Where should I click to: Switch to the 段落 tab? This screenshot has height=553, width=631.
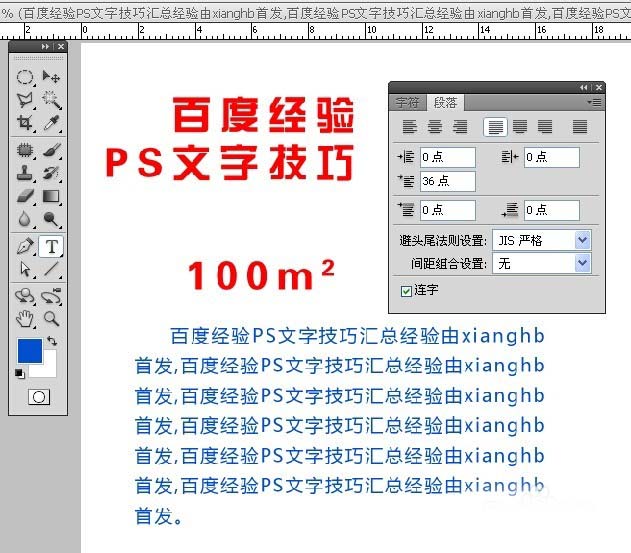(445, 103)
